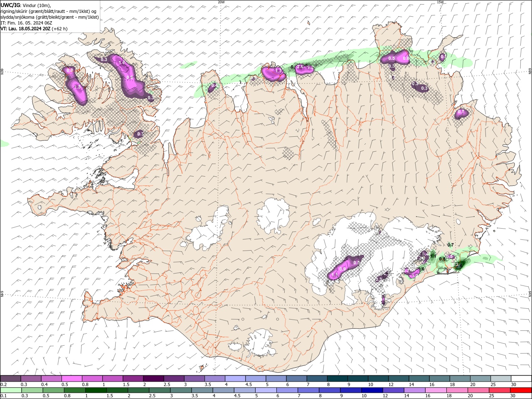Click the '0.2' label in the upper legend
The width and height of the screenshot is (532, 399).
tap(4, 384)
